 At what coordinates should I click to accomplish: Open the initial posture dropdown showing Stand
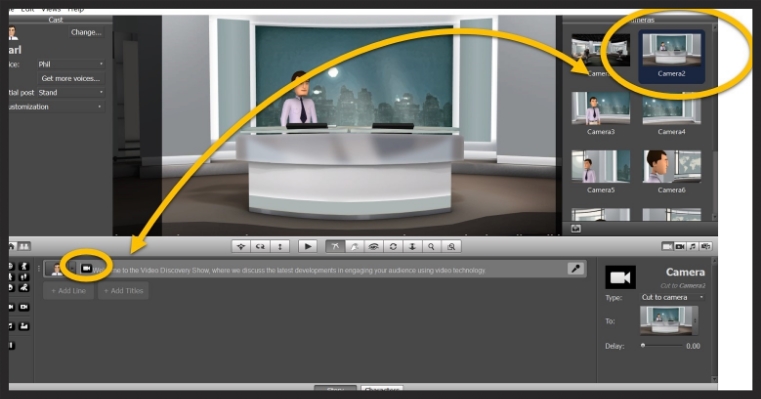click(x=70, y=92)
